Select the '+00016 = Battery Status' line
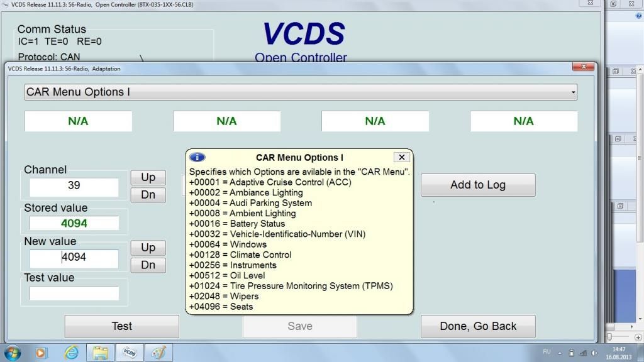Viewport: 644px width, 362px height. tap(237, 224)
